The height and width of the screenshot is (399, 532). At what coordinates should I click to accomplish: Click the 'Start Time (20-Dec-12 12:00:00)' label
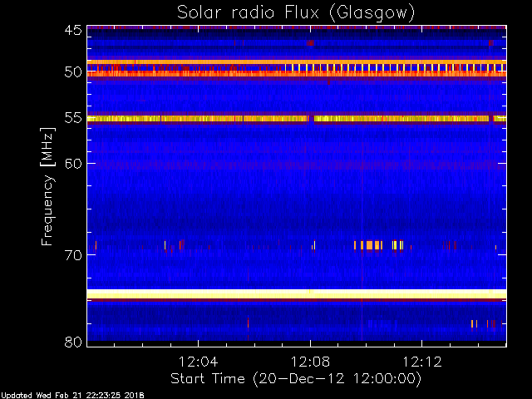point(296,379)
